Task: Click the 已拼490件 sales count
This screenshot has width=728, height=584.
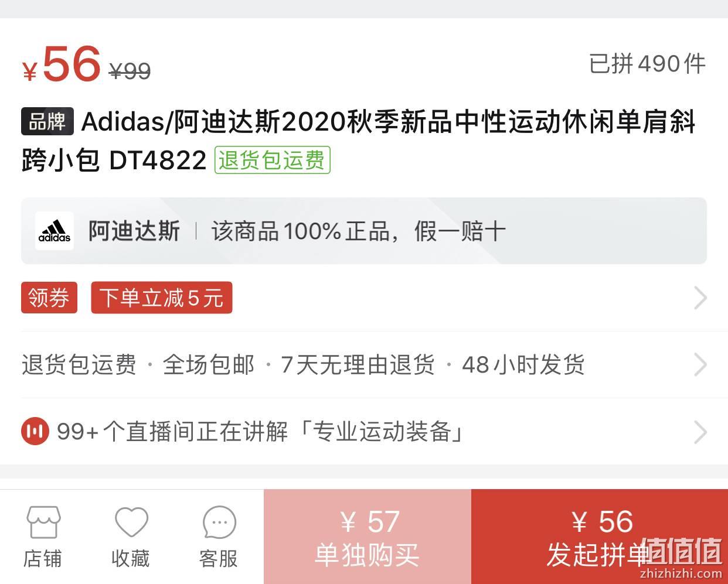Action: (x=648, y=64)
